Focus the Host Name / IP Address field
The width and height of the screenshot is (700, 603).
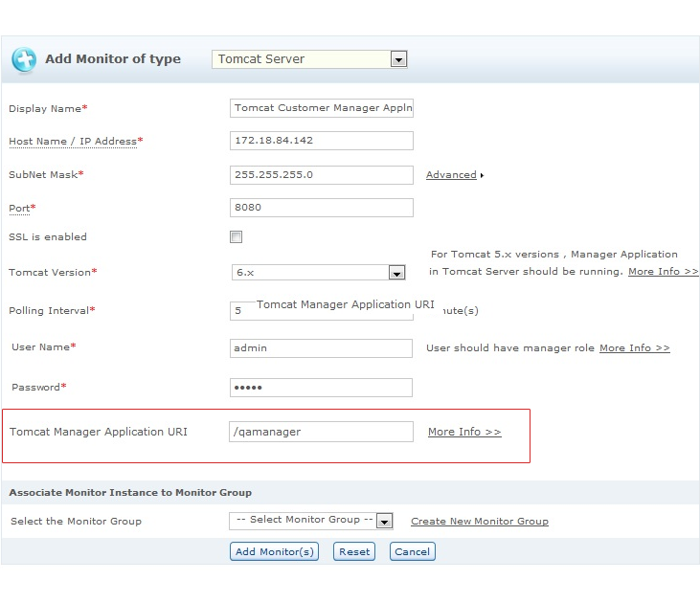(322, 141)
